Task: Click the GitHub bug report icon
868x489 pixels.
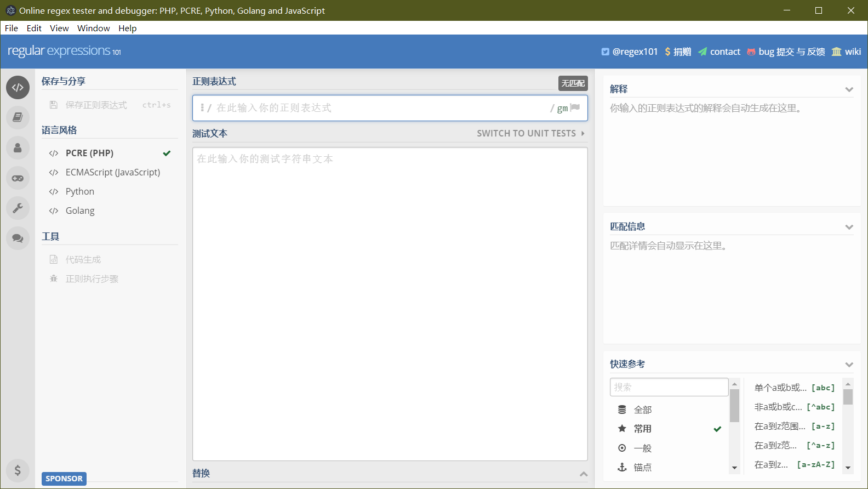Action: pos(751,52)
